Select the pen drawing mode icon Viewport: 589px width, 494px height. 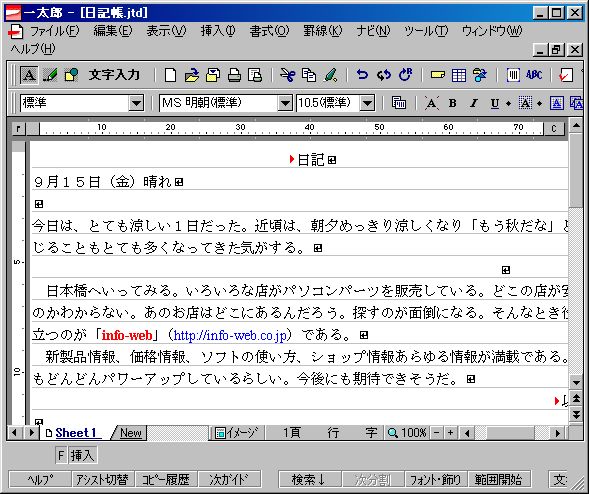pos(50,75)
